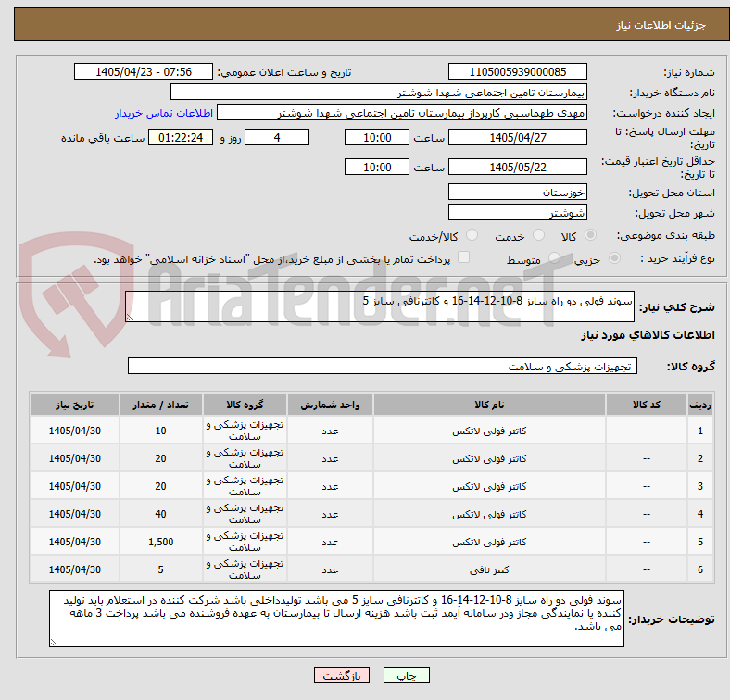Click the شرح کلی نیاز text area

click(380, 306)
